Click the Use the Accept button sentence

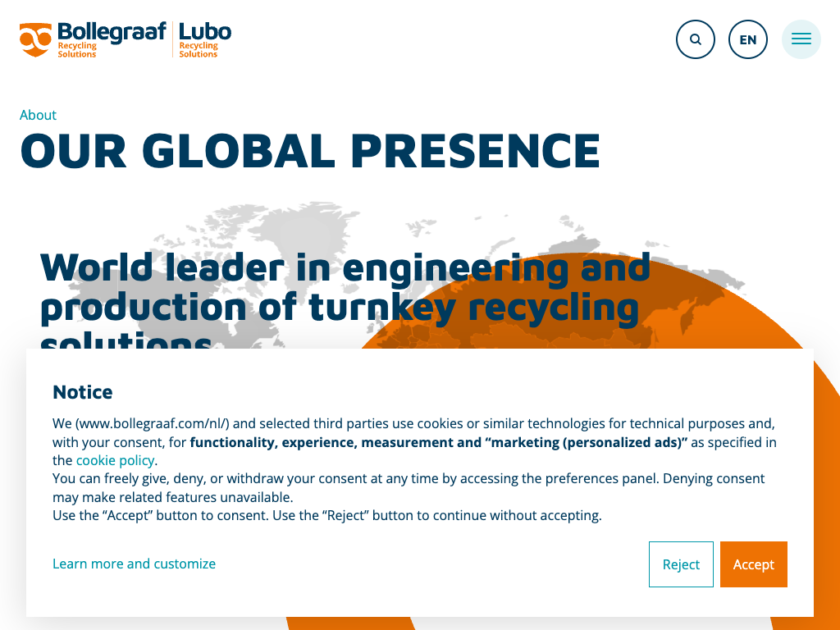tap(326, 515)
